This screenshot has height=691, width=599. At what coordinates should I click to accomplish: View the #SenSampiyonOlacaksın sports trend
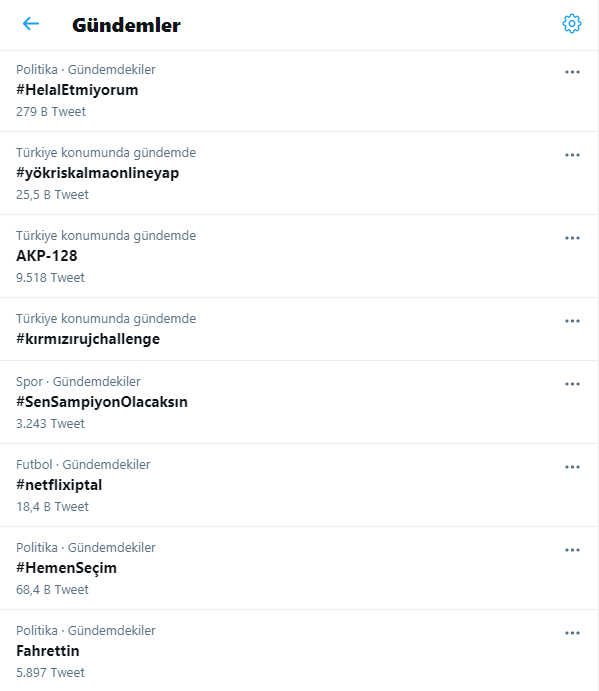click(x=102, y=402)
